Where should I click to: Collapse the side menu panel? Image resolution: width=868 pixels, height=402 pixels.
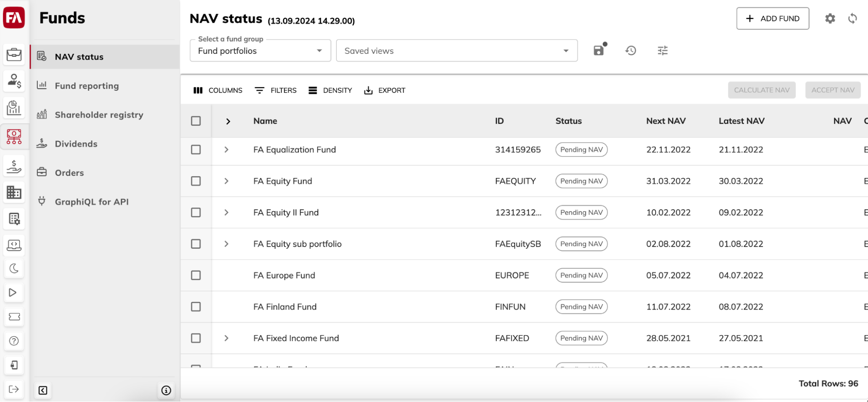43,390
